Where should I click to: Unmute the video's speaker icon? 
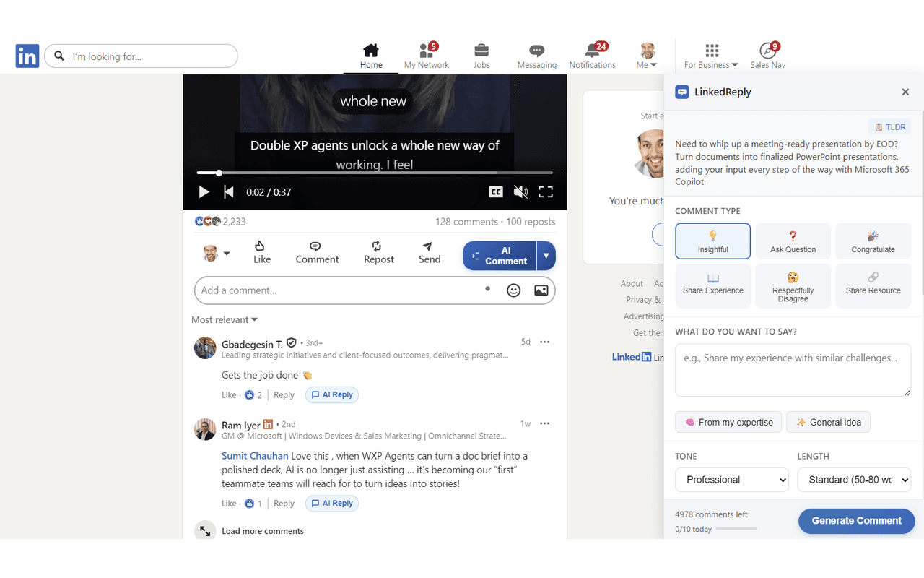point(520,191)
